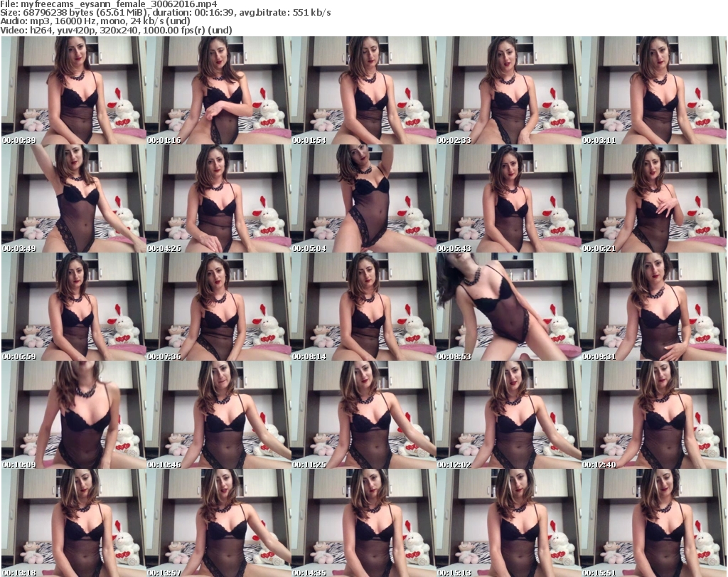Screen dimensions: 728x577
Task: Click the file name text myfreecams_eysann_female_30062016.mp4
Action: [119, 5]
